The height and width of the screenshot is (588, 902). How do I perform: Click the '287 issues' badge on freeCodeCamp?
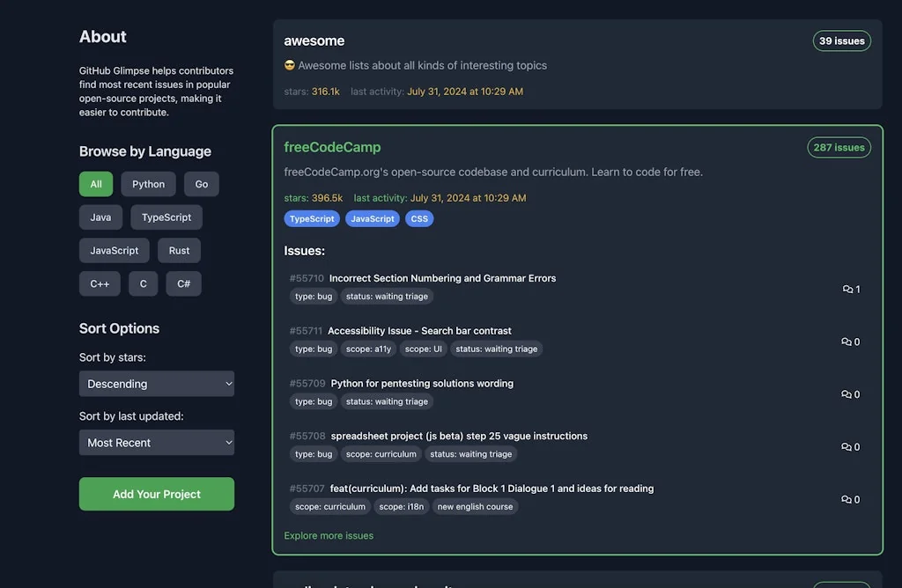839,147
